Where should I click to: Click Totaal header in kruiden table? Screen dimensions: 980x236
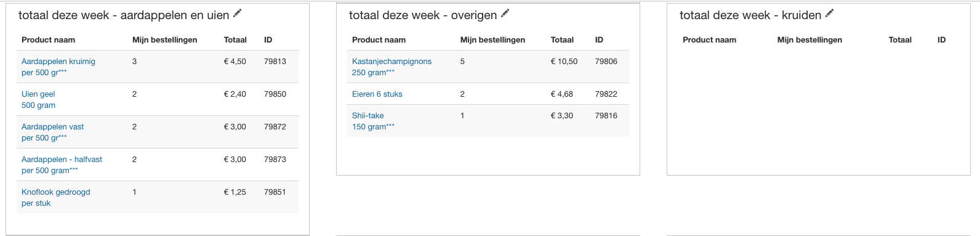[900, 39]
